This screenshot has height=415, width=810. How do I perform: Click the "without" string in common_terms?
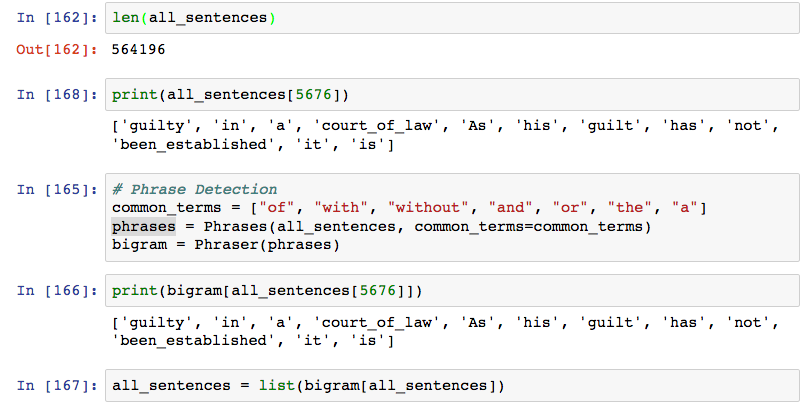(x=428, y=208)
